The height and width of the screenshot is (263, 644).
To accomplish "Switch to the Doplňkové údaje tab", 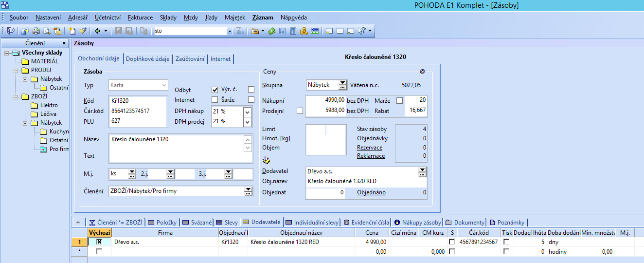I will 147,58.
